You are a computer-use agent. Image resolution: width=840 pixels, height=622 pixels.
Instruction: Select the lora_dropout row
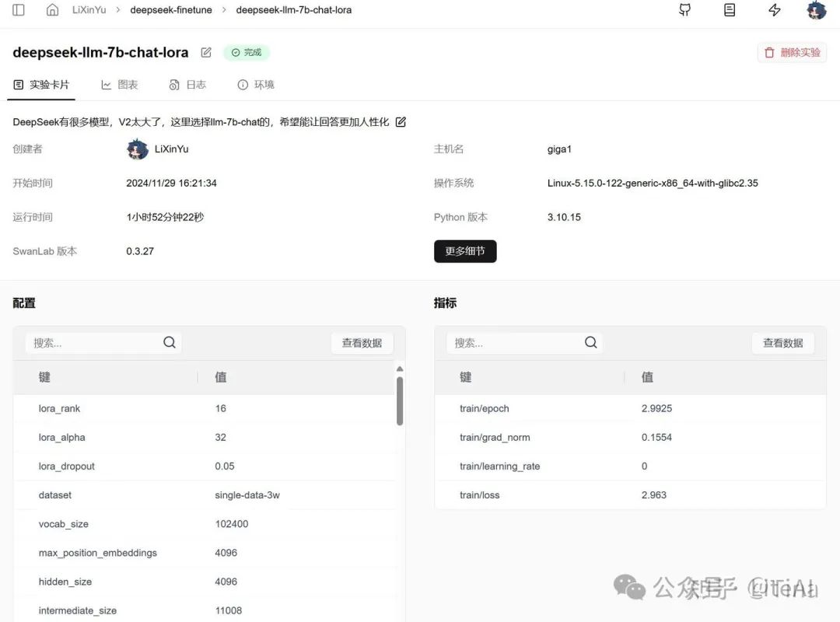tap(204, 466)
